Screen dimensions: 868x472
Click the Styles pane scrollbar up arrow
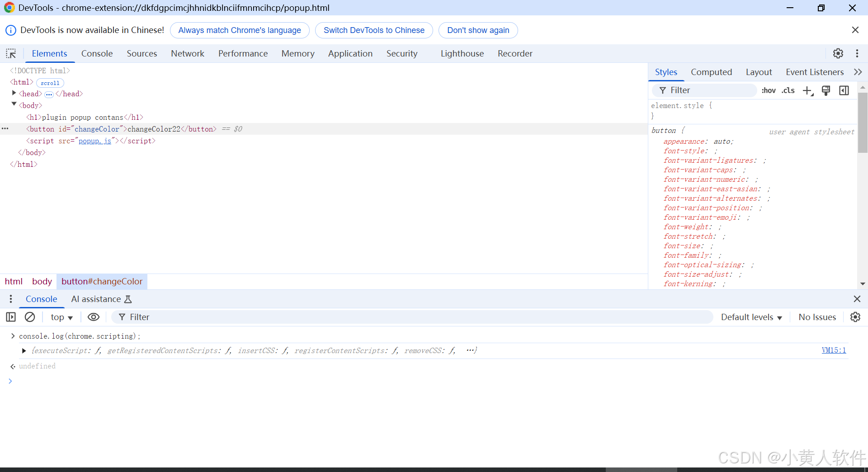tap(863, 87)
